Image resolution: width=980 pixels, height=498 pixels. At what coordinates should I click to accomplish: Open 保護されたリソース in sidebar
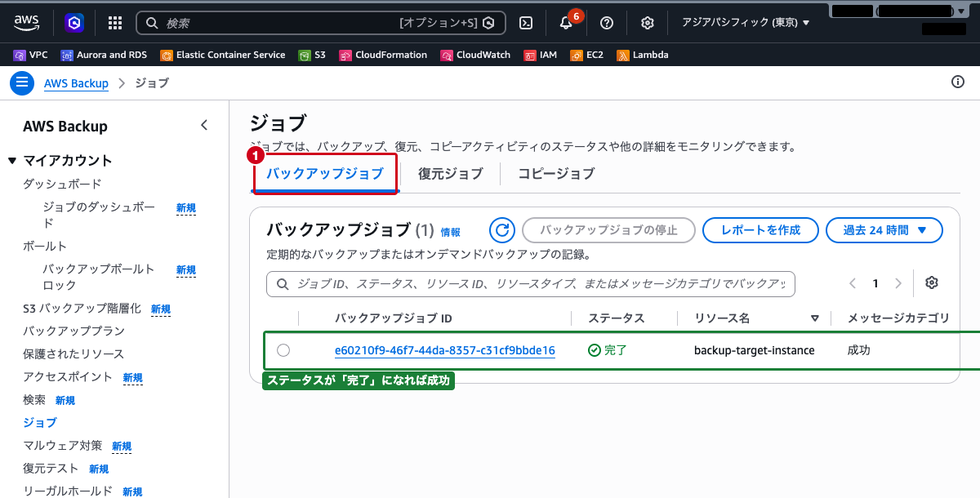pos(73,353)
